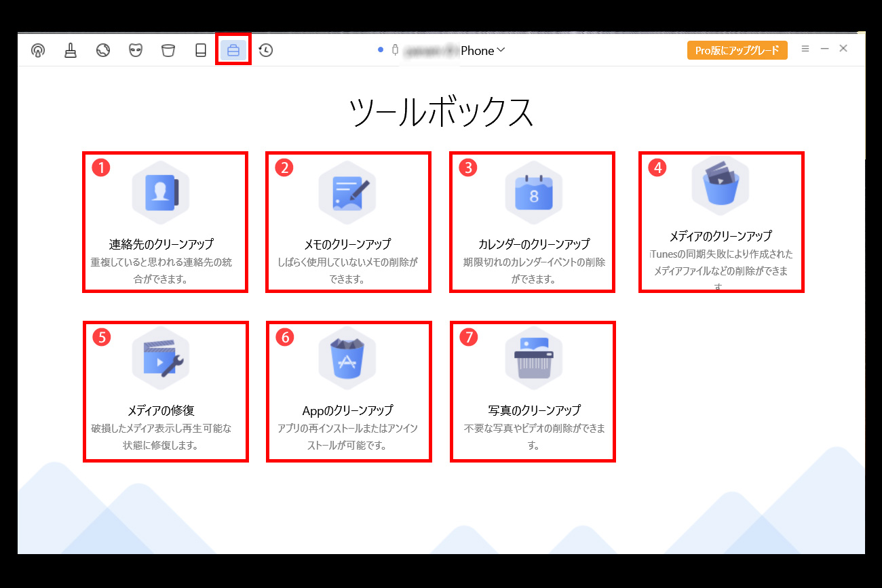
Task: Open the hamburger menu icon
Action: pyautogui.click(x=805, y=48)
